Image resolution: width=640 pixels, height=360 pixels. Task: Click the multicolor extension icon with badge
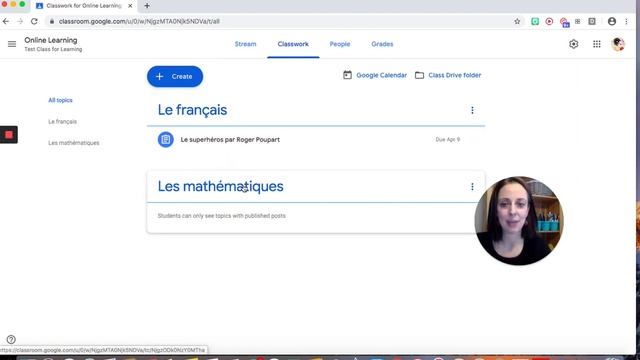coord(564,22)
